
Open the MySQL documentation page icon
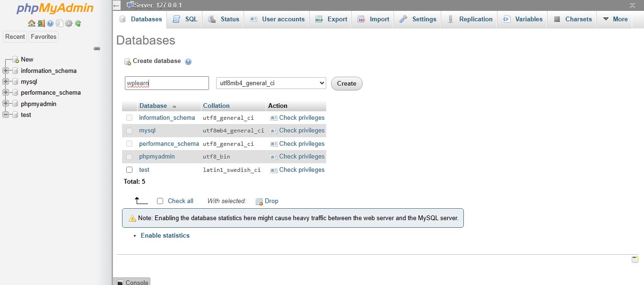[x=60, y=23]
